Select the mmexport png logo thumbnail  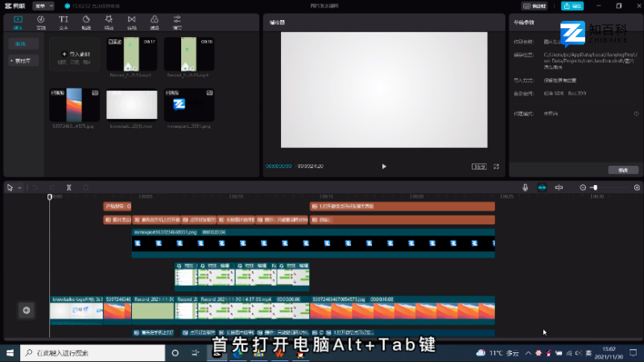tap(189, 105)
